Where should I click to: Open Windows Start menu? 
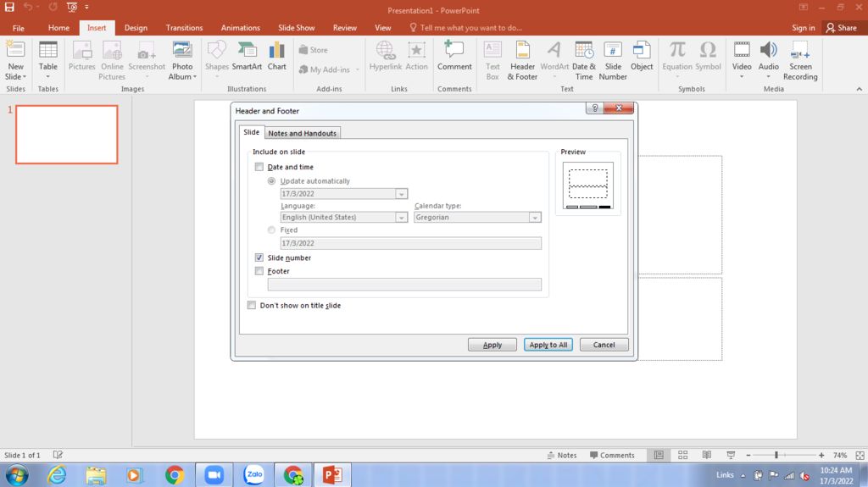(x=17, y=475)
